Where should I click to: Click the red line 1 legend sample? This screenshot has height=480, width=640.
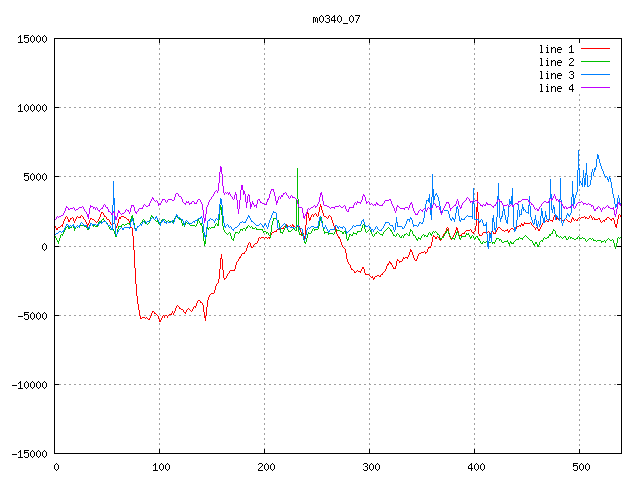pos(595,48)
